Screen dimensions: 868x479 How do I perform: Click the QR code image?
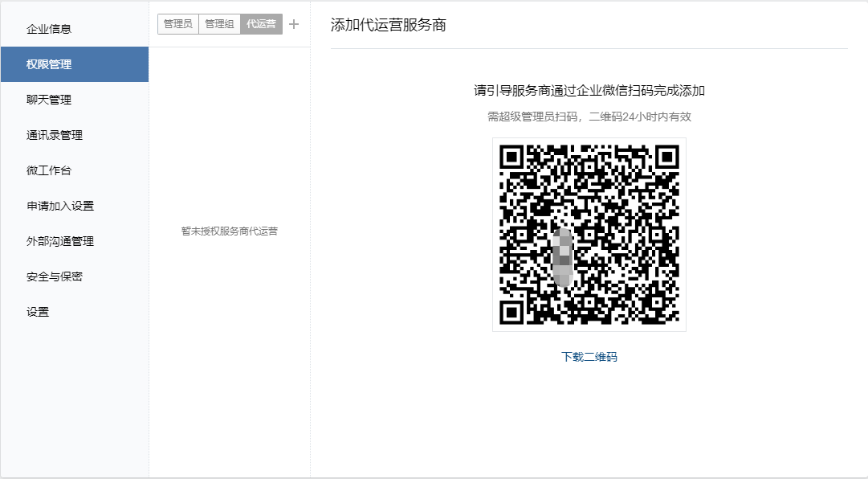click(x=589, y=235)
